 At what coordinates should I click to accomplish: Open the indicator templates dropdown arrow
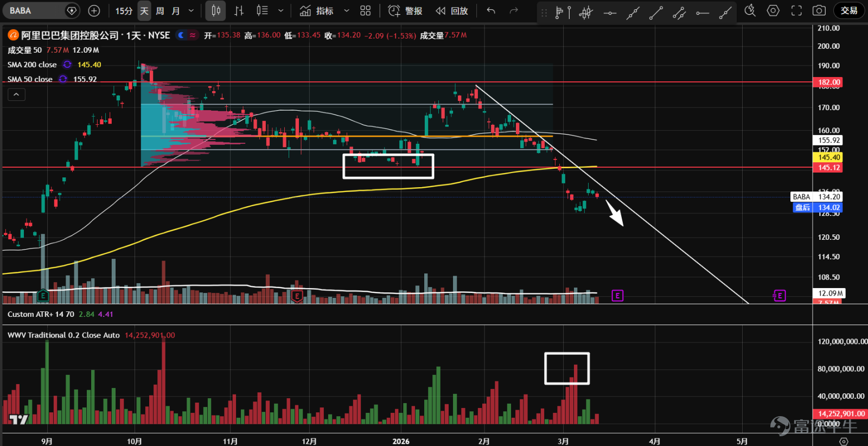click(347, 10)
